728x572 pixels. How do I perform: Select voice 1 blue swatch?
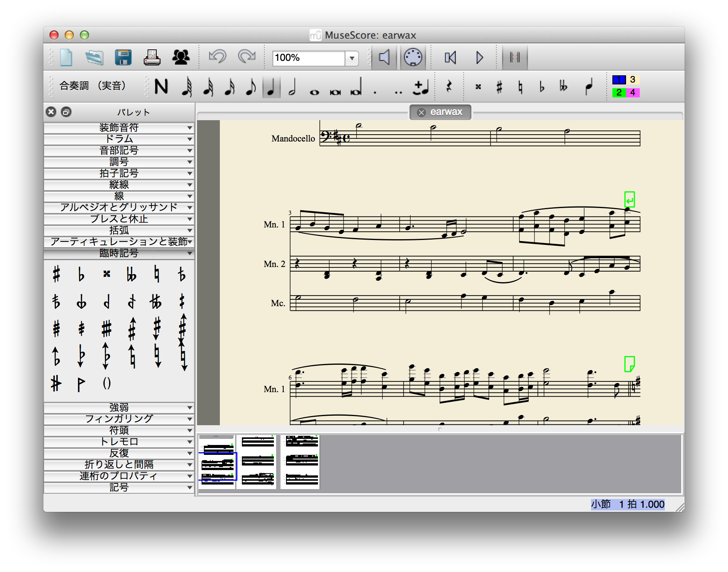coord(619,80)
